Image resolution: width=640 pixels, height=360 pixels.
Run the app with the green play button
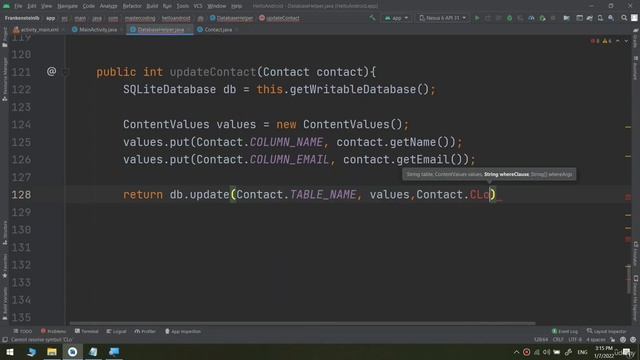[477, 18]
